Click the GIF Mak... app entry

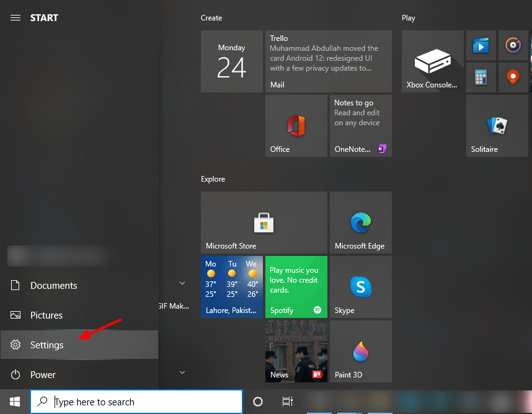click(x=174, y=306)
